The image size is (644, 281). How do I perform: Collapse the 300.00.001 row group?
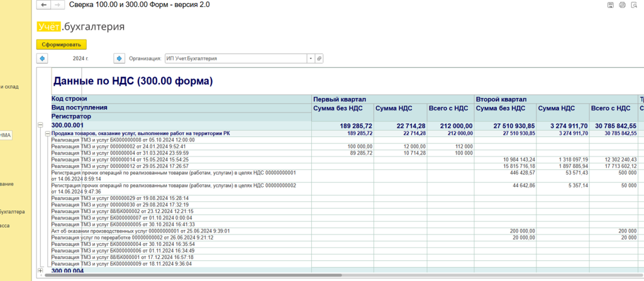pos(41,126)
